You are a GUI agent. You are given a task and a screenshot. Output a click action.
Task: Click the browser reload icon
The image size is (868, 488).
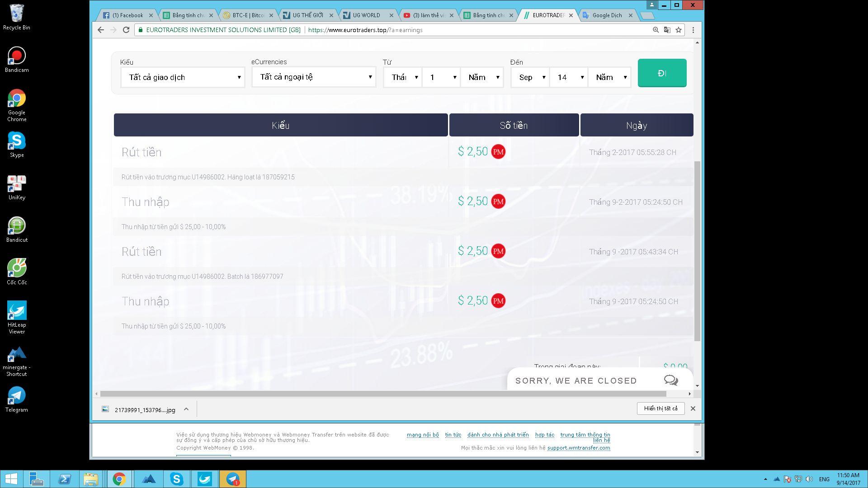click(x=126, y=30)
